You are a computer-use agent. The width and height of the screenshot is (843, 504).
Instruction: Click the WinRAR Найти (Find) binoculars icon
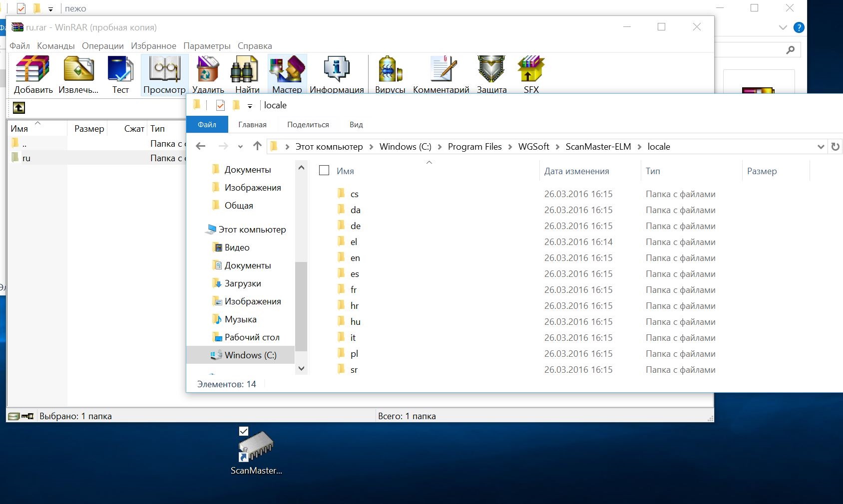[x=247, y=74]
